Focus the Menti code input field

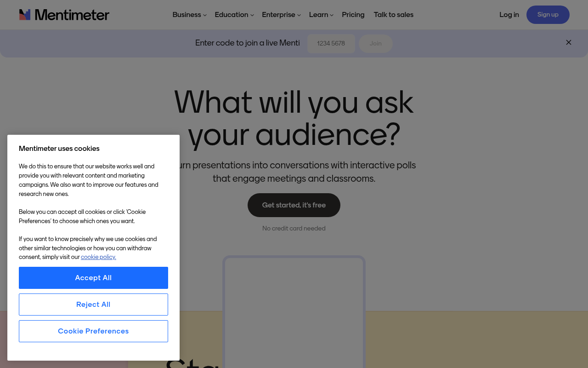point(331,44)
